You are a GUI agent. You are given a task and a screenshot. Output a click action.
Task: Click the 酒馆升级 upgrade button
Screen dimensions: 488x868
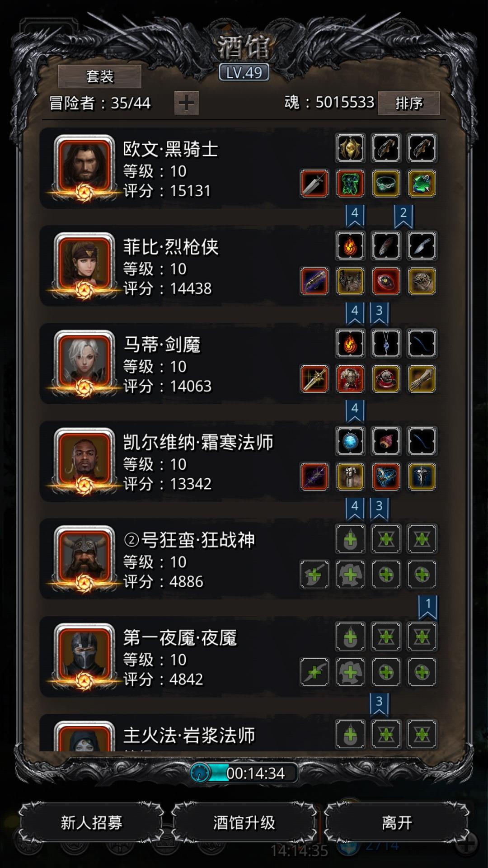pyautogui.click(x=244, y=822)
